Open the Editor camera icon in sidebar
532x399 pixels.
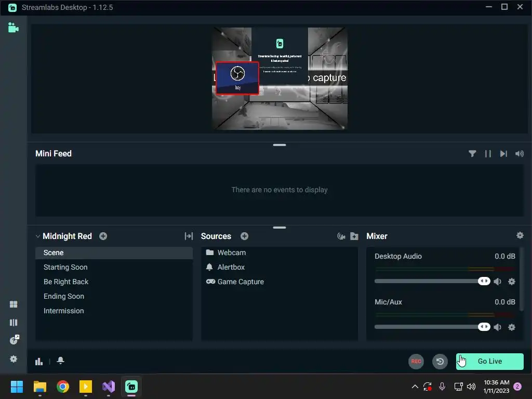click(x=13, y=28)
